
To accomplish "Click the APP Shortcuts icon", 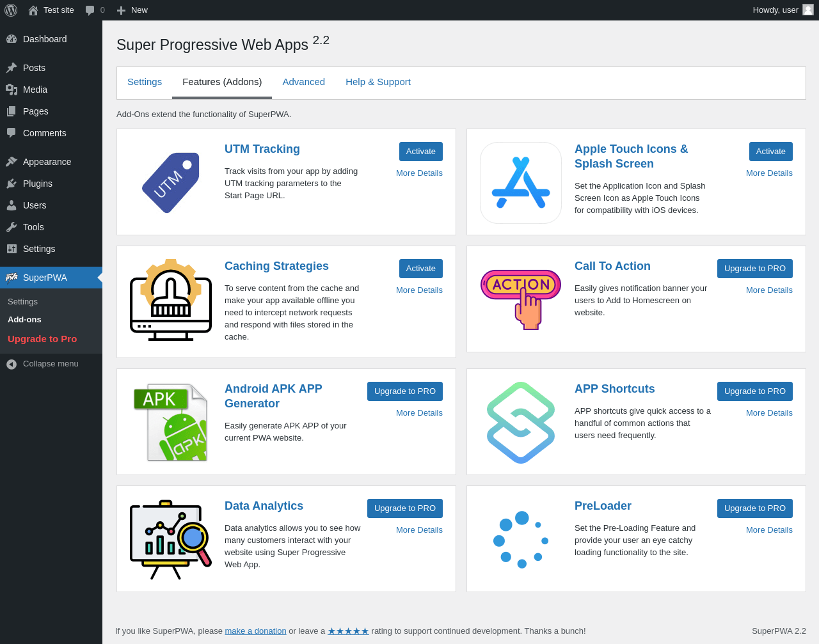I will click(x=521, y=422).
